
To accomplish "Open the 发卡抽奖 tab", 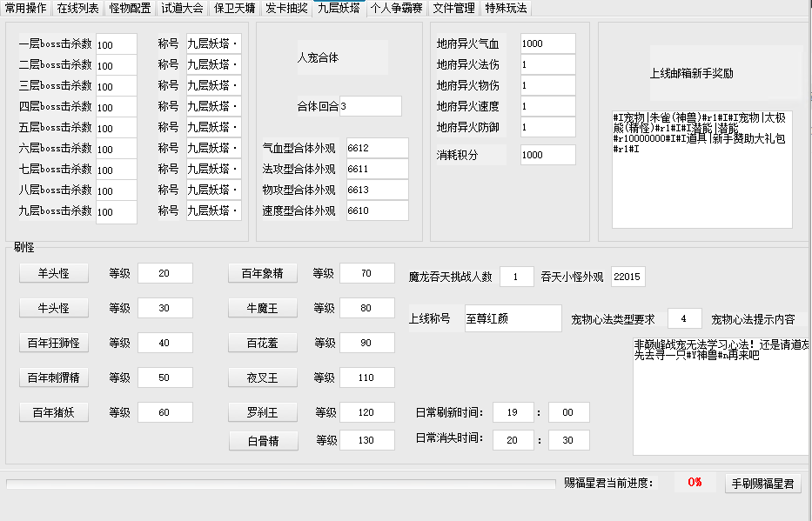I will (x=286, y=9).
